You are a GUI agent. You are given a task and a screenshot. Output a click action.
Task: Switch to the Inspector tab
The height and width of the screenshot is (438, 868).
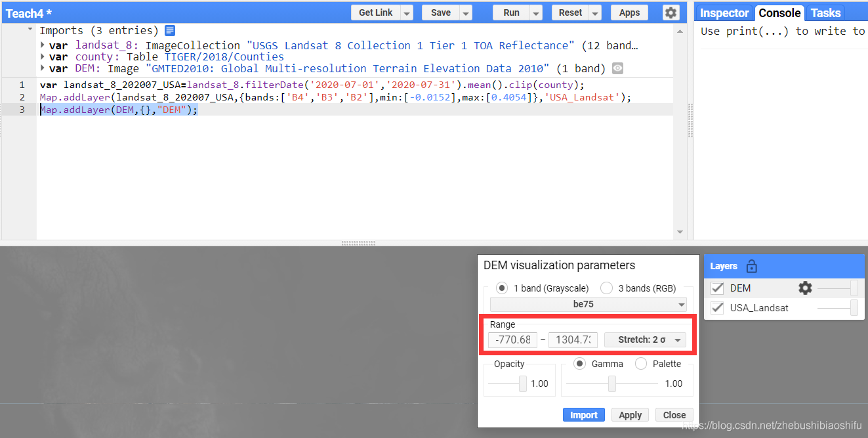tap(724, 13)
